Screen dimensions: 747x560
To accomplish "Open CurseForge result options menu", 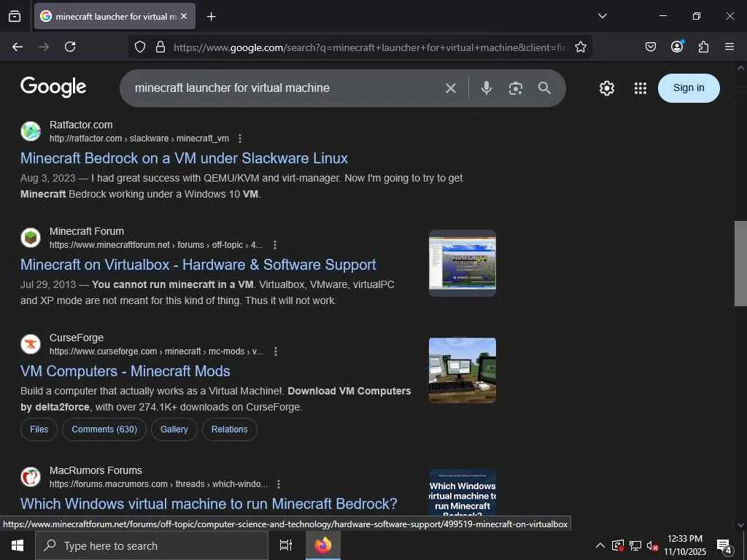I will 276,351.
